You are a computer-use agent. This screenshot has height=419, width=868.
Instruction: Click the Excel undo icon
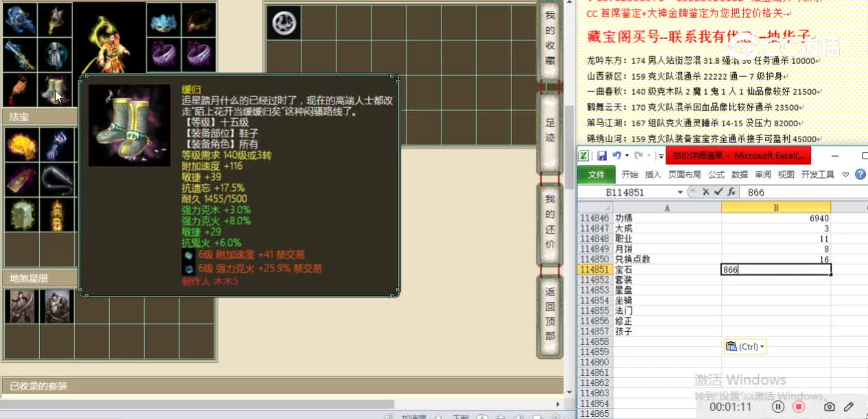(616, 156)
